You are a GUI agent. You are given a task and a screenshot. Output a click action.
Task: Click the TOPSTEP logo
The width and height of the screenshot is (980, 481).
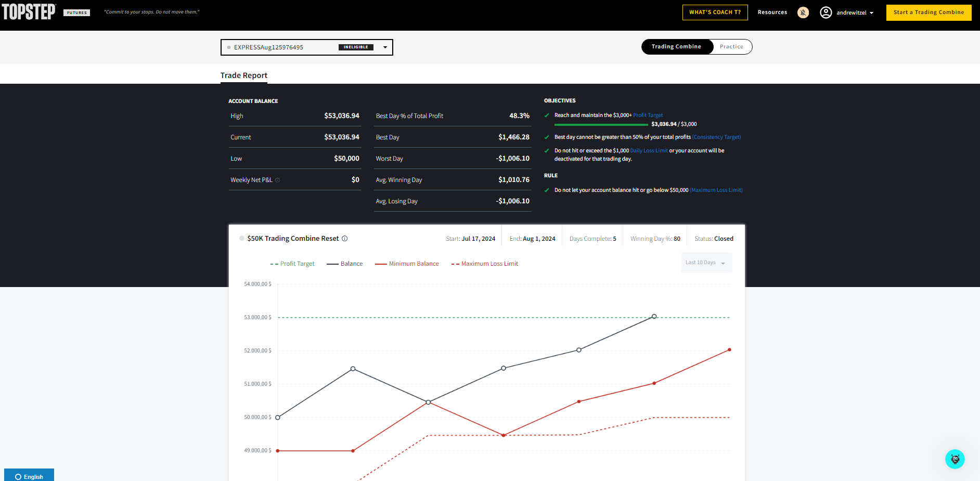tap(29, 12)
